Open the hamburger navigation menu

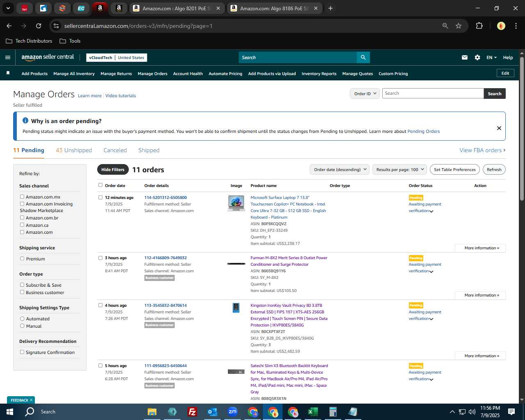(8, 57)
